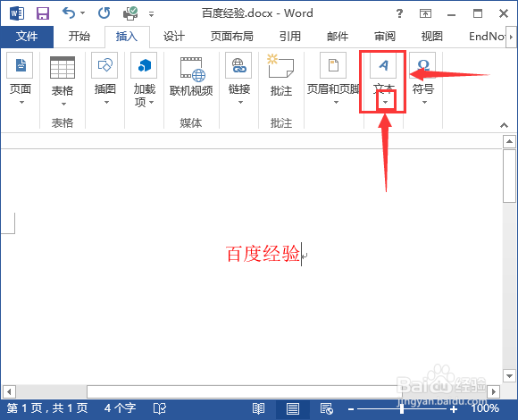518x420 pixels.
Task: Expand the 插图 Illustrations dropdown arrow
Action: pyautogui.click(x=106, y=103)
